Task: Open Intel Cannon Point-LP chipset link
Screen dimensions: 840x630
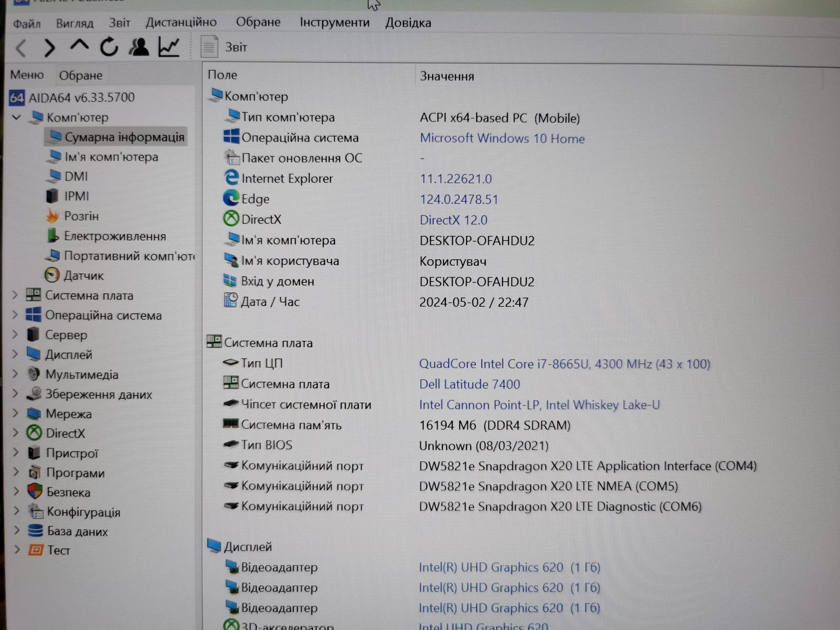Action: [539, 405]
